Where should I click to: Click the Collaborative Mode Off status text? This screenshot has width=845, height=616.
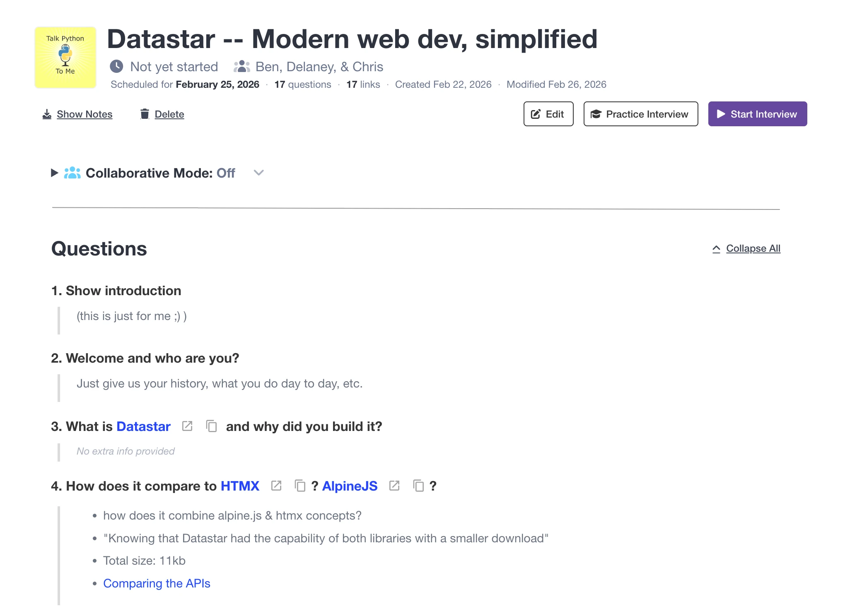[x=226, y=173]
